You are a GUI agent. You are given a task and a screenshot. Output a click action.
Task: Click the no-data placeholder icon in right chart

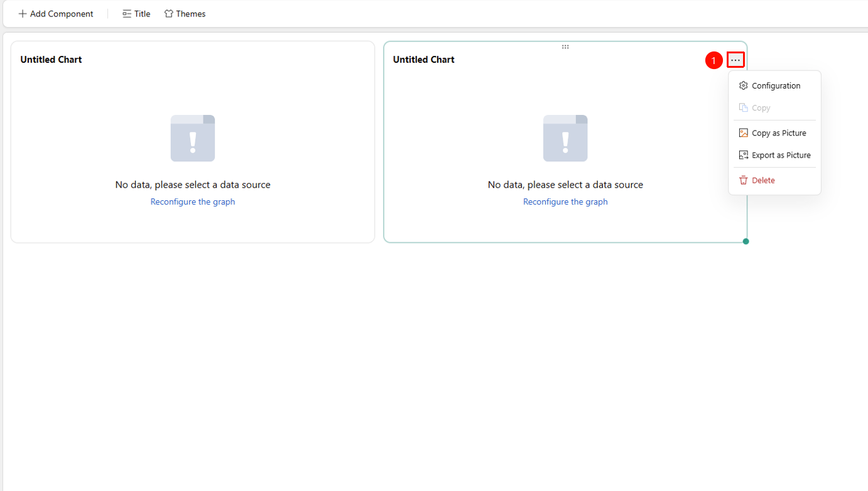coord(565,138)
